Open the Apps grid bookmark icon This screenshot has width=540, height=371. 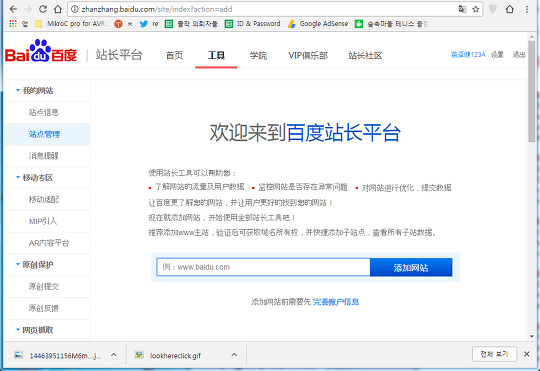(x=13, y=24)
